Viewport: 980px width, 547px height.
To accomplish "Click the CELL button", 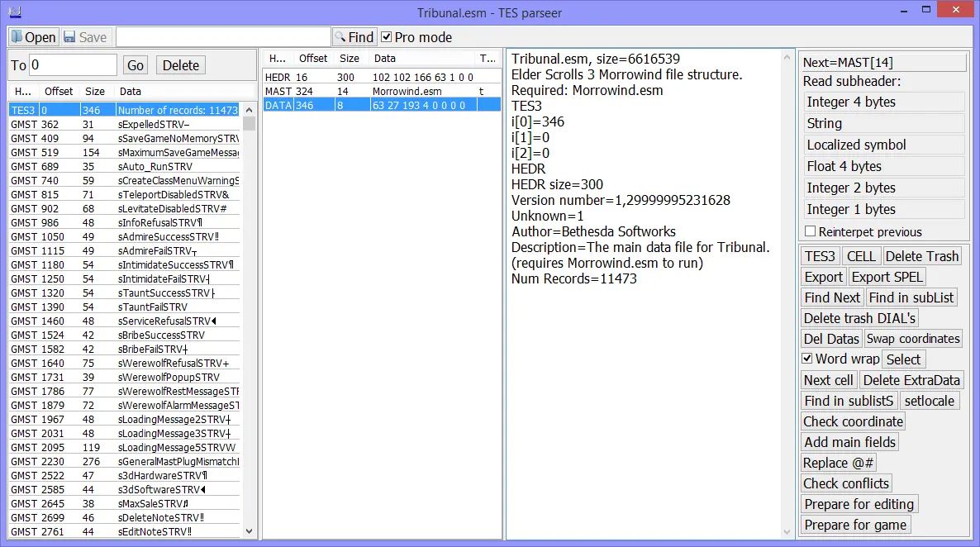I will pos(861,256).
